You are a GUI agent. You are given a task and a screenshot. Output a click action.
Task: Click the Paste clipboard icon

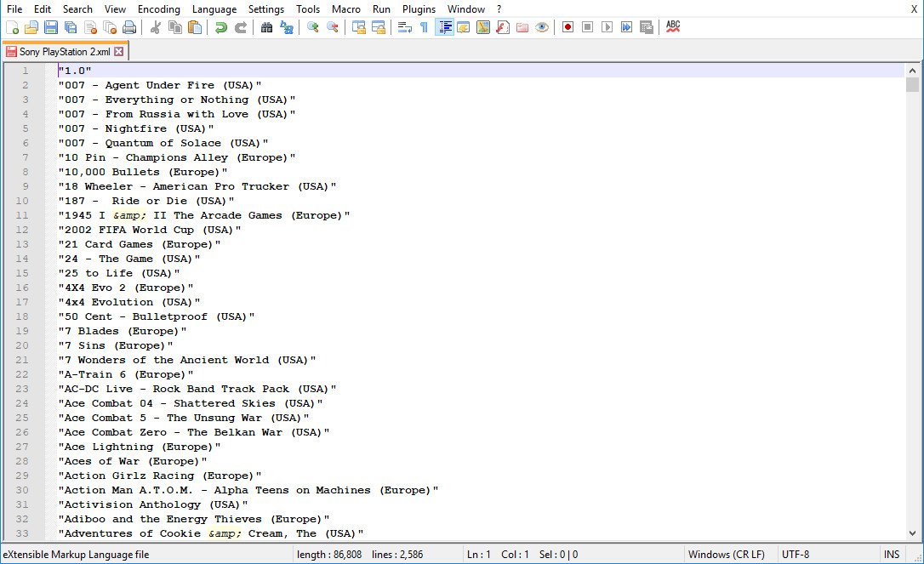[x=195, y=27]
